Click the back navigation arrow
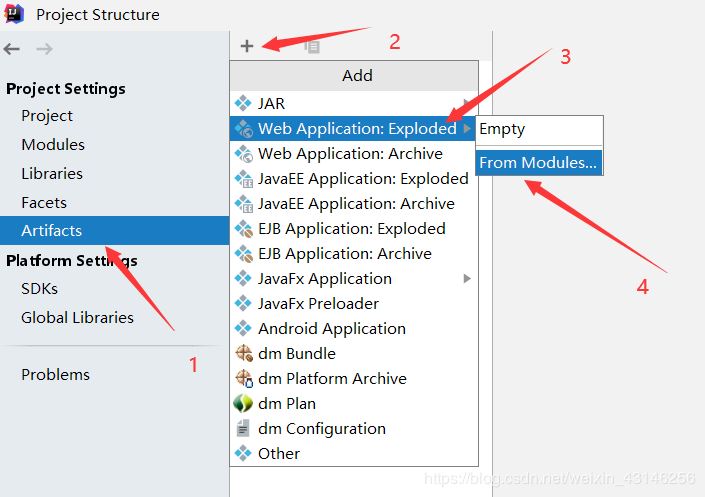Viewport: 705px width, 497px height. click(12, 49)
